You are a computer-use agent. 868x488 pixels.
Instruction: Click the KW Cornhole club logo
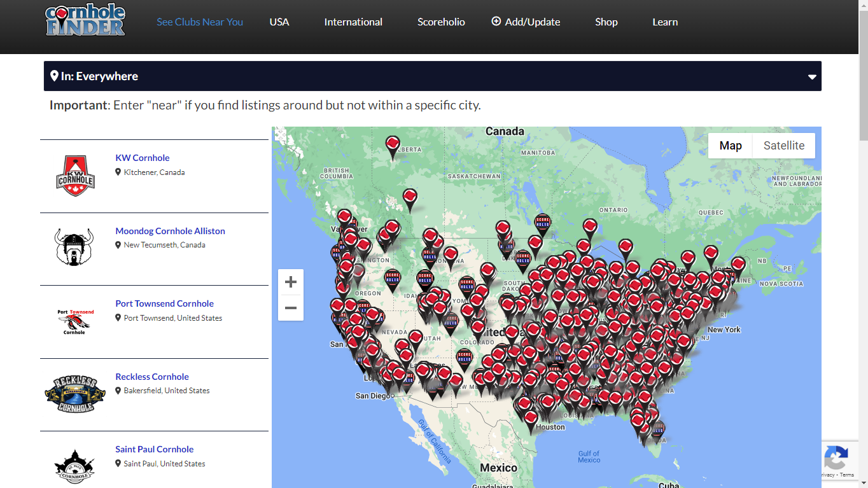[x=75, y=176]
